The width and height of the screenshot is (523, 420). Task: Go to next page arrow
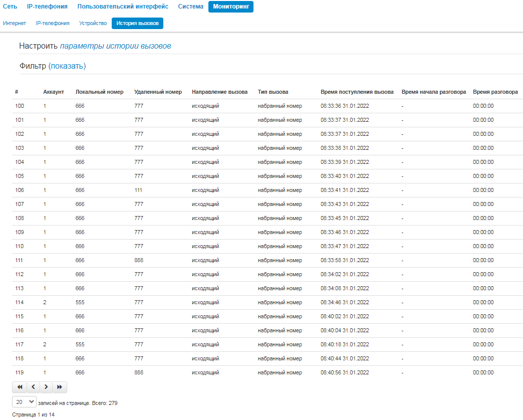[x=47, y=387]
